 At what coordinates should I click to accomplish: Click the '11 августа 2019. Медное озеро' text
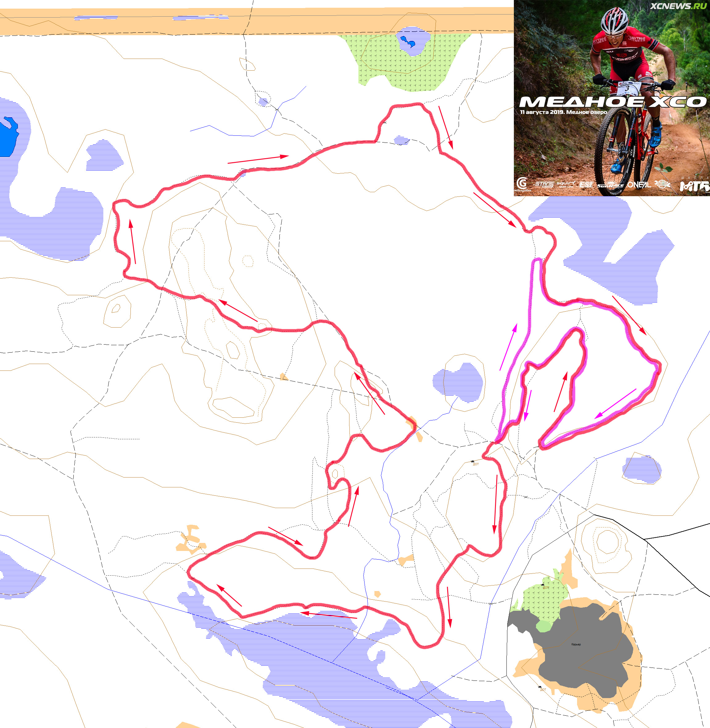pos(563,112)
